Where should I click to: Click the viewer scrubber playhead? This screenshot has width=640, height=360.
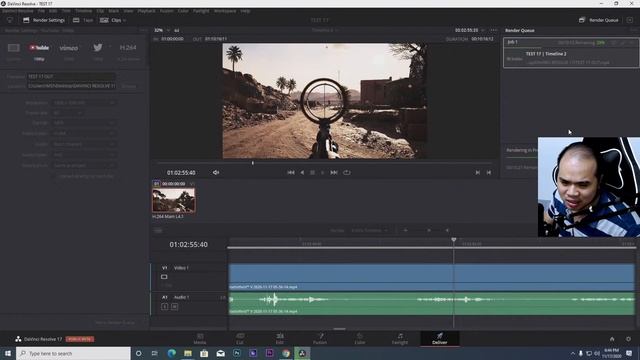253,163
